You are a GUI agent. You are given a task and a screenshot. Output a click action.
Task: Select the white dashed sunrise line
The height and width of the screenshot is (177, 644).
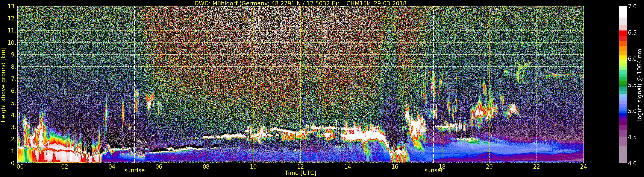(x=135, y=85)
